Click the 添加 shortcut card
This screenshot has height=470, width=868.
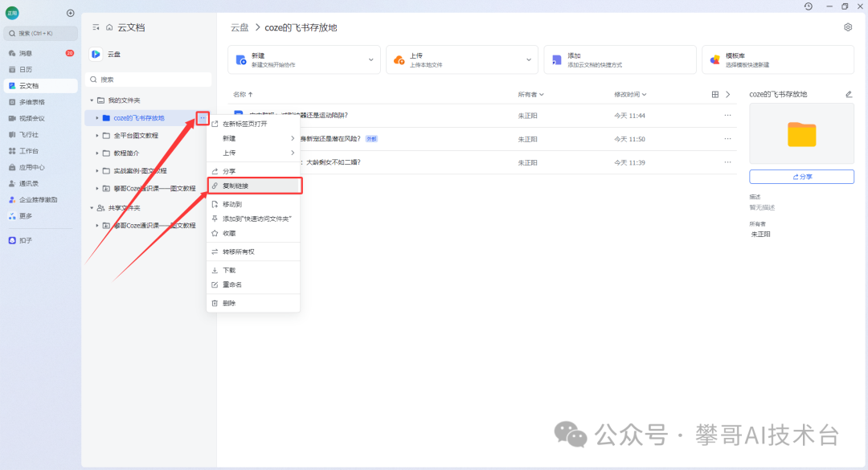(x=620, y=59)
